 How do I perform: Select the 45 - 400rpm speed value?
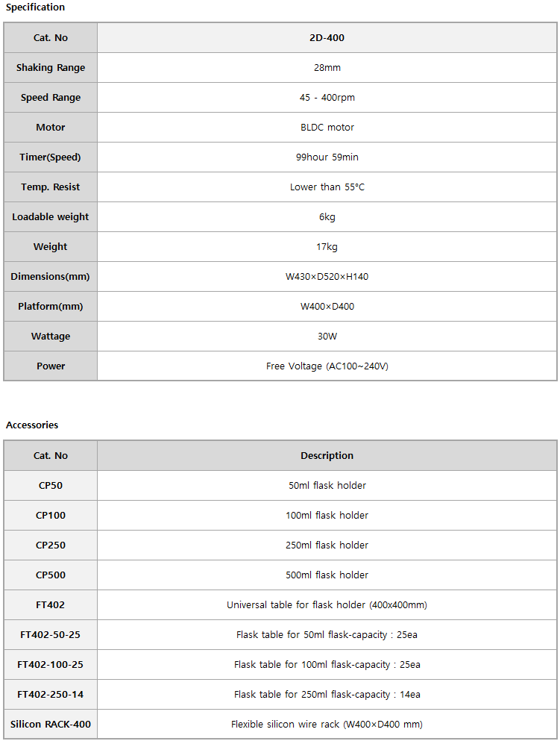click(x=327, y=98)
